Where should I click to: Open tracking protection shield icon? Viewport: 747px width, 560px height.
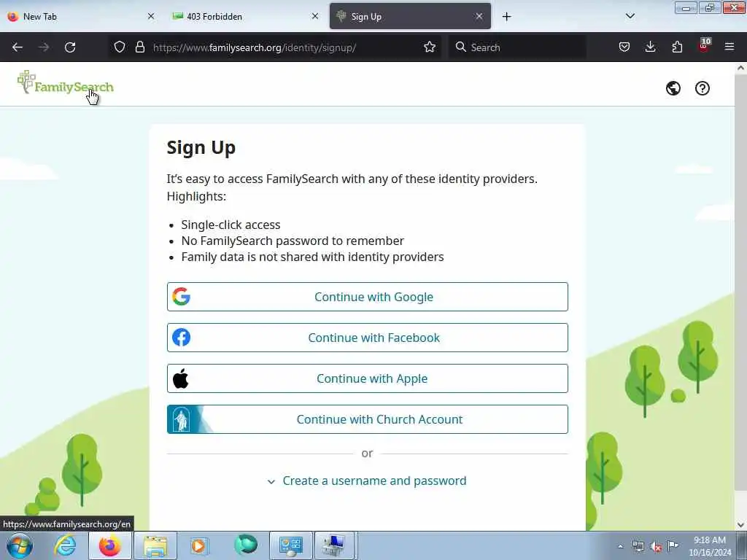(x=120, y=47)
